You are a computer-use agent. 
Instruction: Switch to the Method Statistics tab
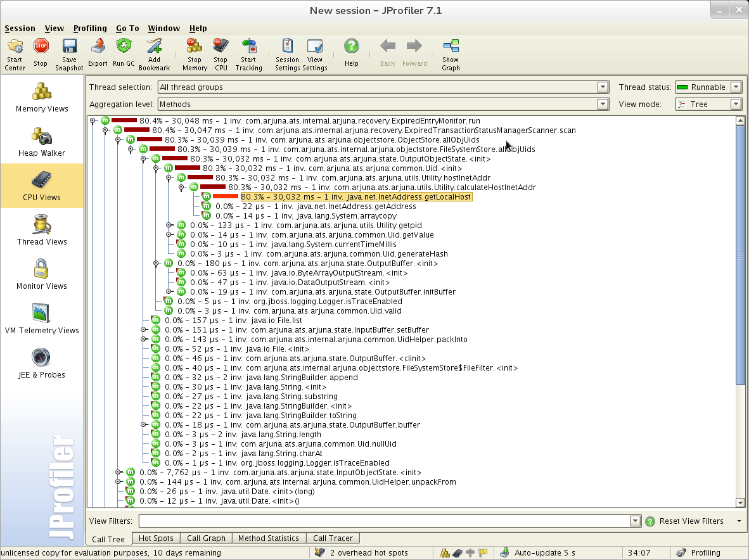(269, 538)
